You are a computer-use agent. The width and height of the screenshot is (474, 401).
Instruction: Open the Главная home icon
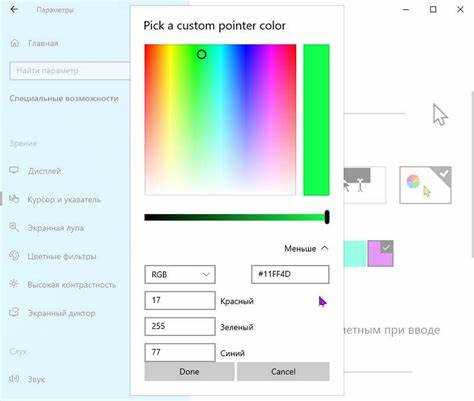[x=15, y=43]
